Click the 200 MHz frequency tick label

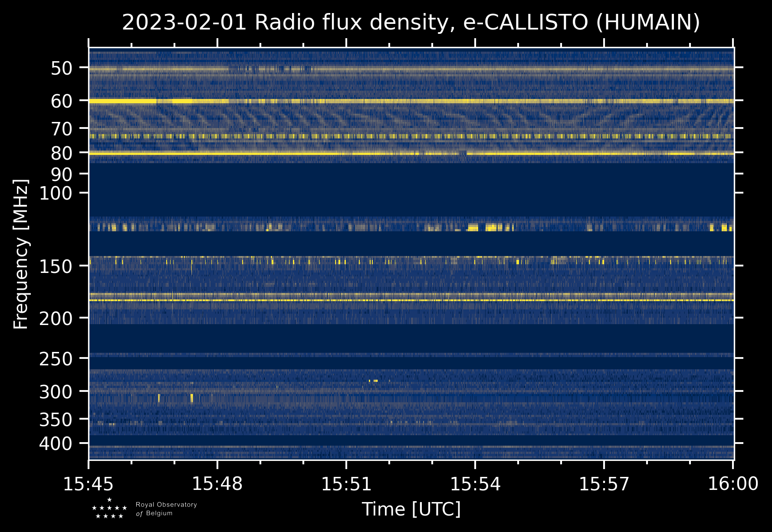pos(56,319)
